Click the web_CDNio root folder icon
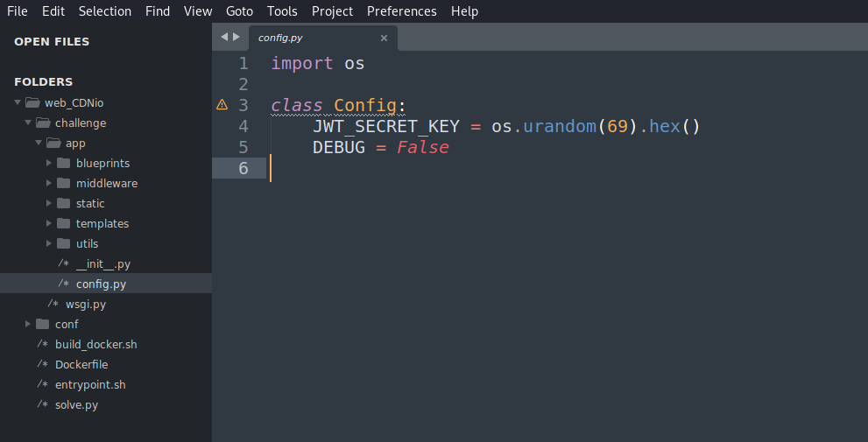 32,103
